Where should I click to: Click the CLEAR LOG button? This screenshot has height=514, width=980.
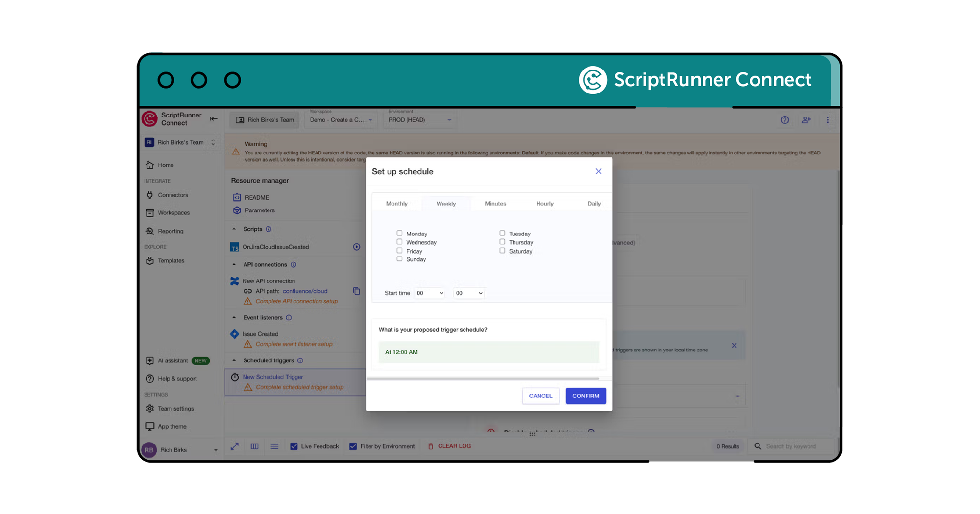(449, 446)
